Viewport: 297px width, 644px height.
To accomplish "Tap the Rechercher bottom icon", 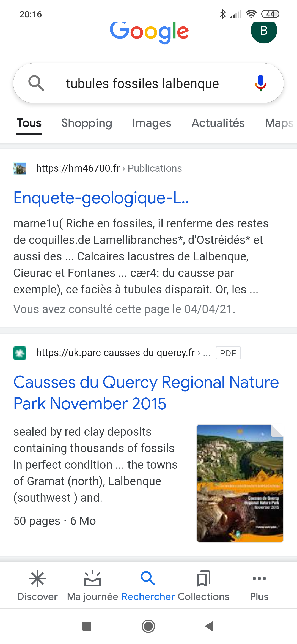I will 148,578.
